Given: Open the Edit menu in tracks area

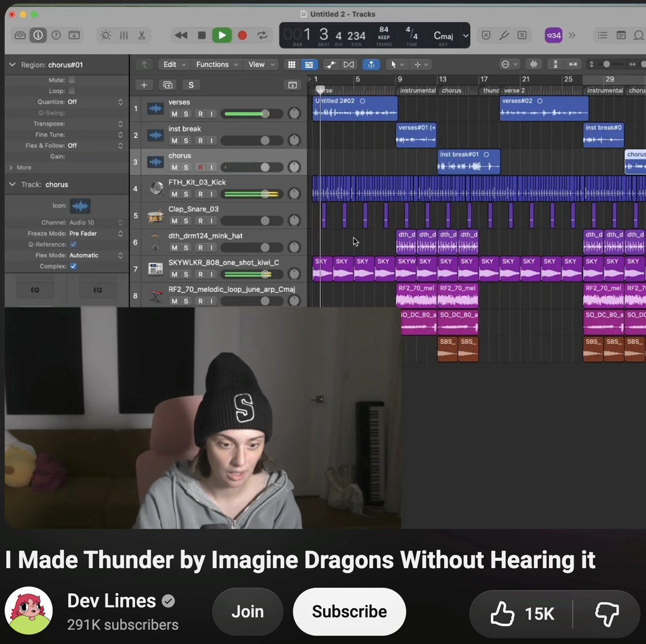Looking at the screenshot, I should [x=174, y=65].
